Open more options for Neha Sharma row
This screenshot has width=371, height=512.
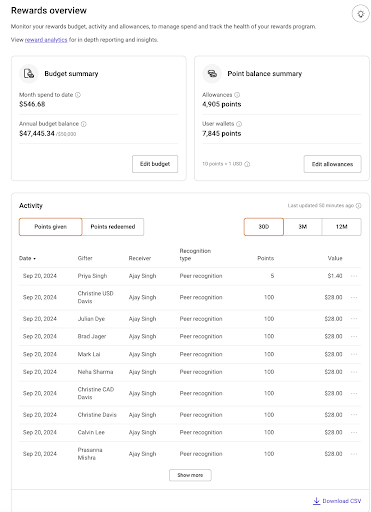pyautogui.click(x=354, y=372)
